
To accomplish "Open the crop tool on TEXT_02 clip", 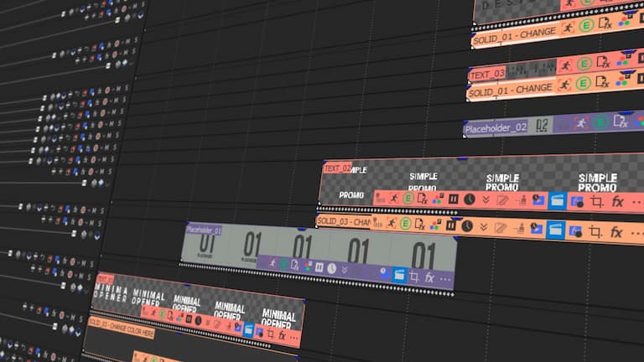I will 597,202.
